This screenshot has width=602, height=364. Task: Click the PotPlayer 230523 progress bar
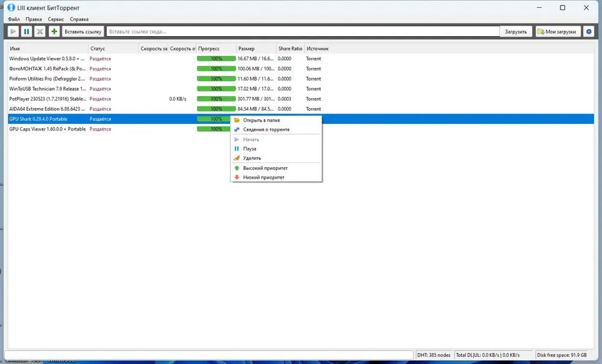(216, 99)
